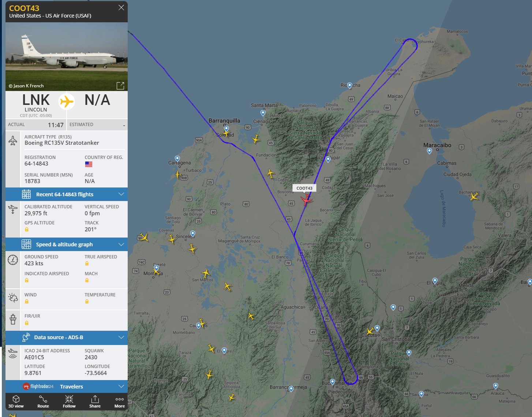532x417 pixels.
Task: Click the El Vigia airport pin
Action: click(x=435, y=281)
